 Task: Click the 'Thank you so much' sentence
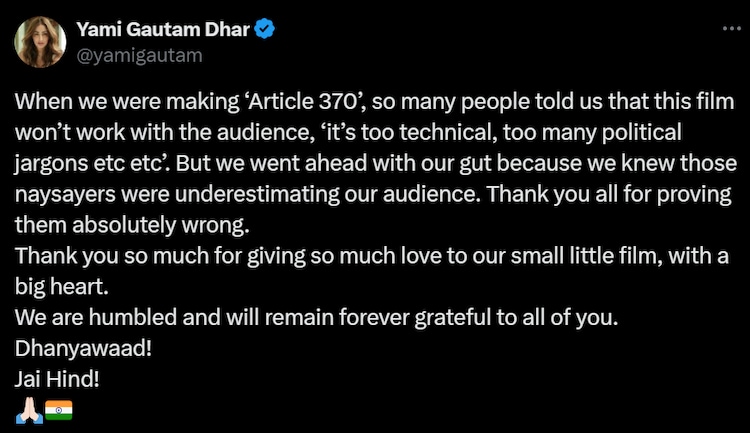(92, 254)
